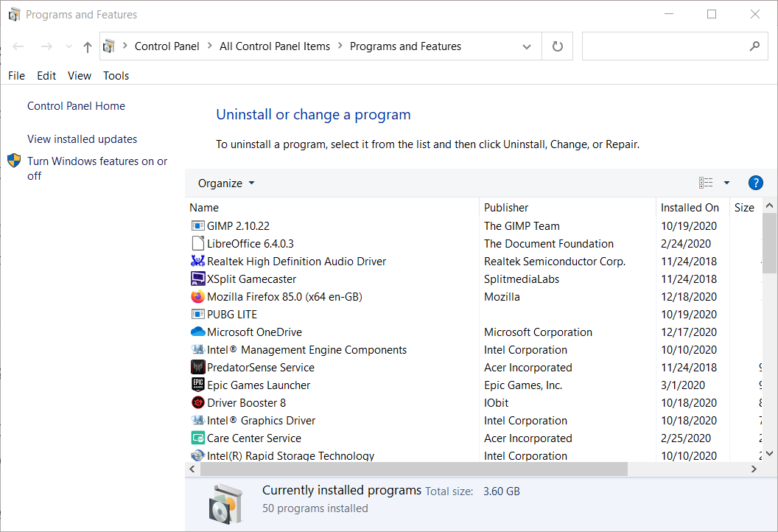778x532 pixels.
Task: Select the Realtek High Definition Audio Driver row
Action: [474, 261]
